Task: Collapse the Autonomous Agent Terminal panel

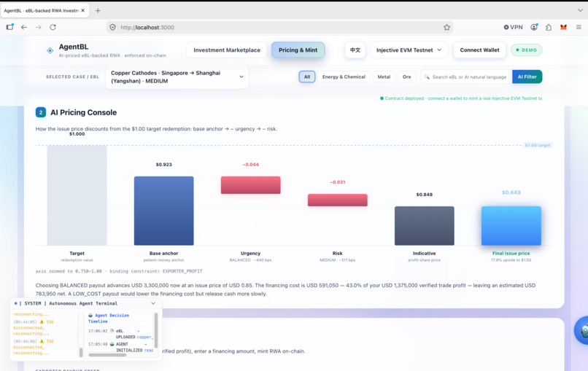Action: (153, 303)
